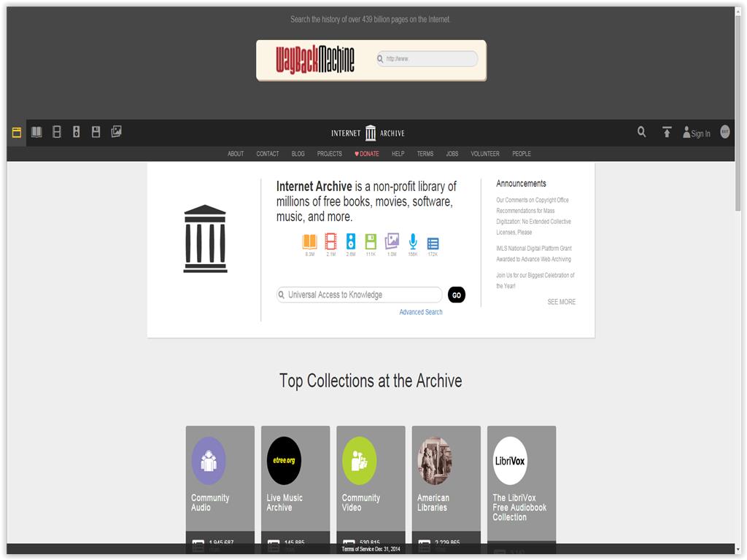Open the Biggest Celebration of the Year announcement
The width and height of the screenshot is (747, 560).
(535, 281)
